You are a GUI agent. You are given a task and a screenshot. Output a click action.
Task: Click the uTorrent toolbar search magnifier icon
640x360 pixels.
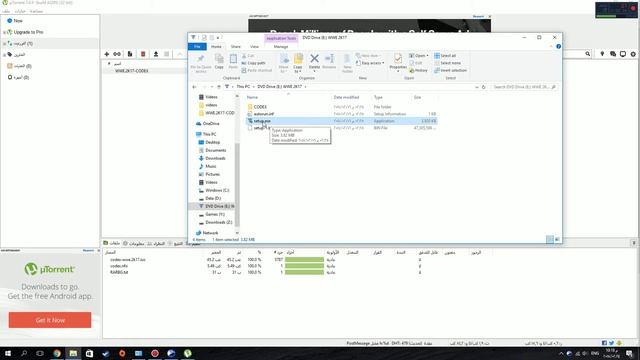point(588,54)
